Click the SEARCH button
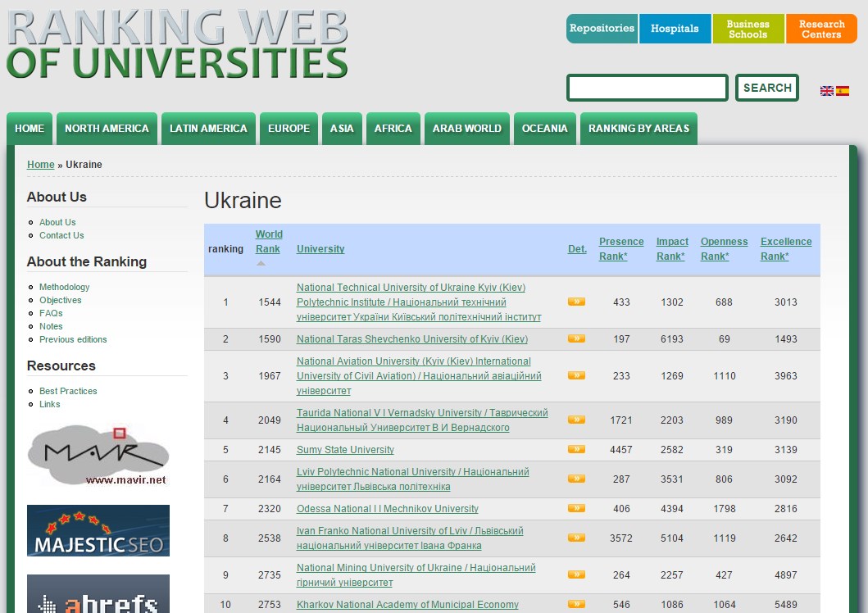 pos(767,88)
